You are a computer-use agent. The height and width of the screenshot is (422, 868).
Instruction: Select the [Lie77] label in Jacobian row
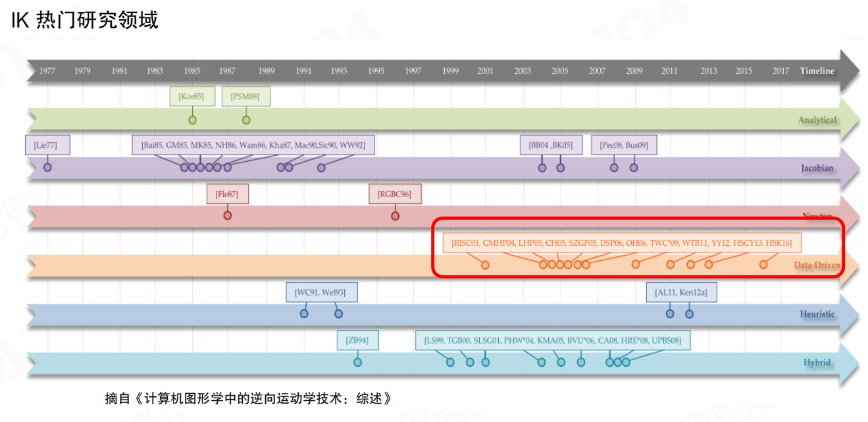[47, 145]
